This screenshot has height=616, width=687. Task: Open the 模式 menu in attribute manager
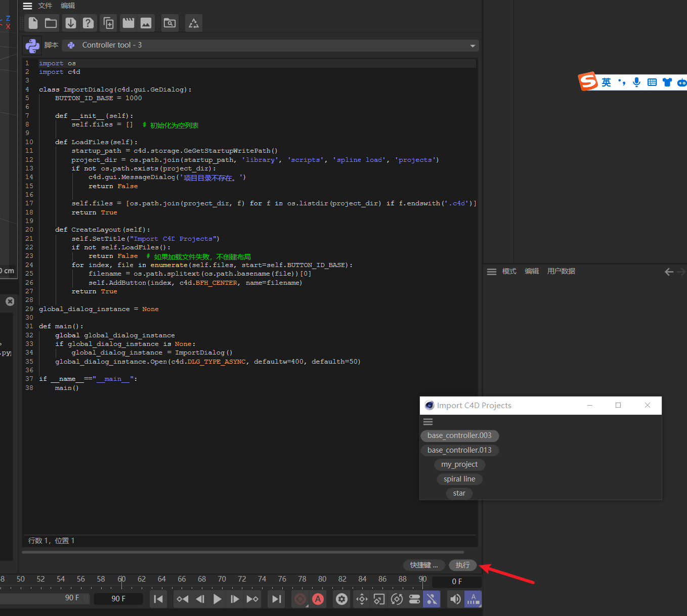(509, 271)
